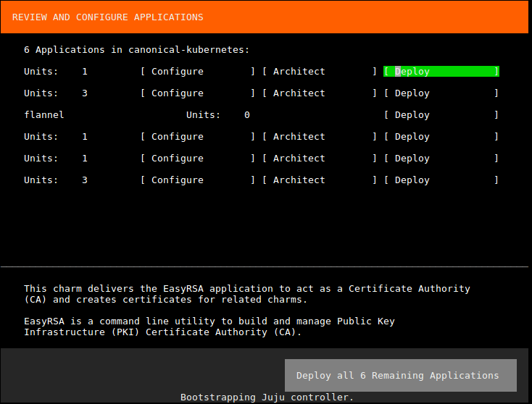Hit Deploy in the fifth application row
Image resolution: width=532 pixels, height=404 pixels.
point(441,159)
